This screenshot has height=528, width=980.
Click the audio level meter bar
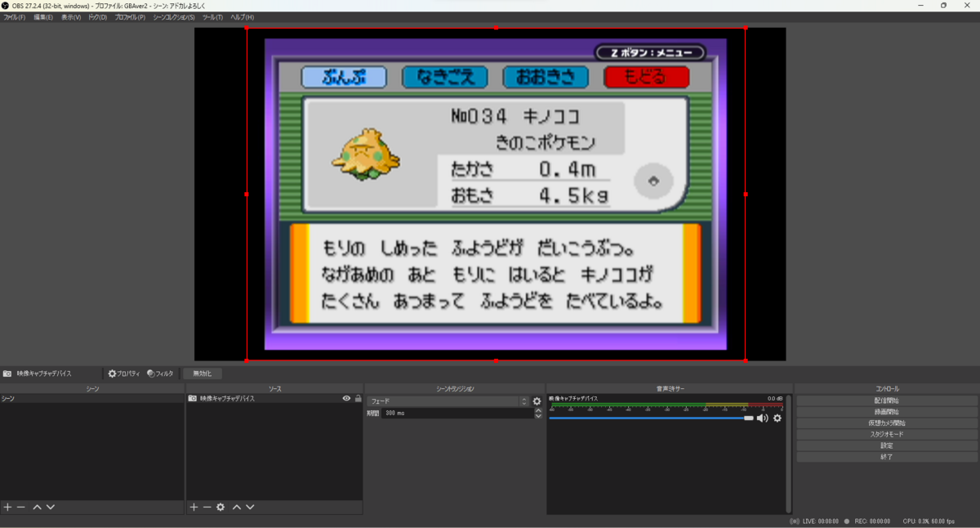click(666, 405)
